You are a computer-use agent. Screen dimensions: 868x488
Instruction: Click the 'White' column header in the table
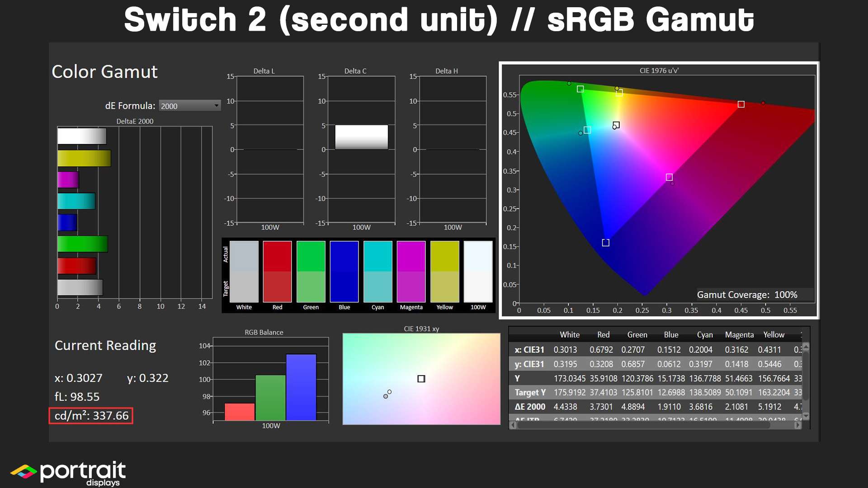tap(570, 335)
